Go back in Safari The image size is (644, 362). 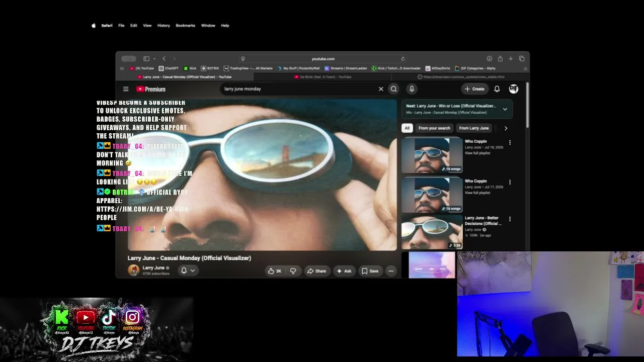click(164, 59)
